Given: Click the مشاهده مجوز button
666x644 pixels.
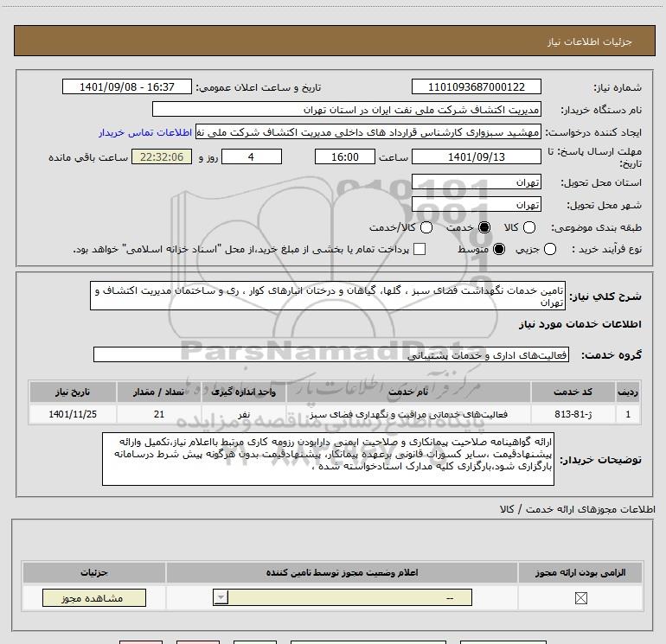Looking at the screenshot, I should 94,597.
